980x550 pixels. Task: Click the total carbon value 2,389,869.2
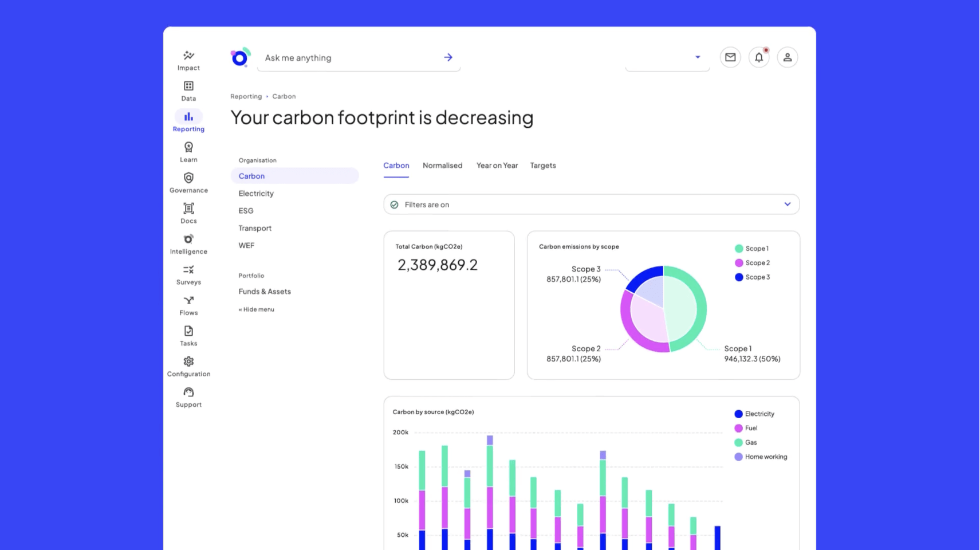(438, 265)
